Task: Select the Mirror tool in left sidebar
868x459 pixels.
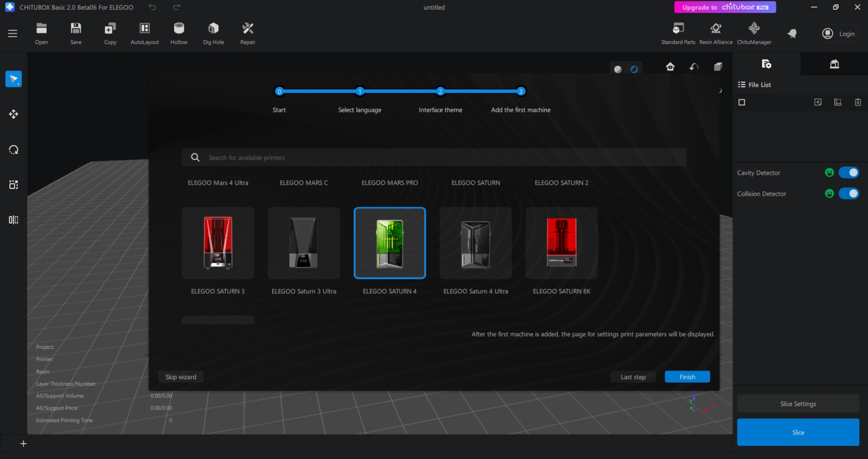Action: click(x=14, y=220)
